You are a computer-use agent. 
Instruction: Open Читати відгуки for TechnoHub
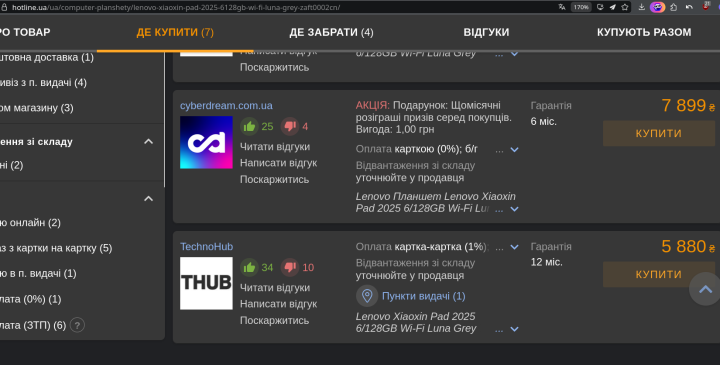coord(275,288)
